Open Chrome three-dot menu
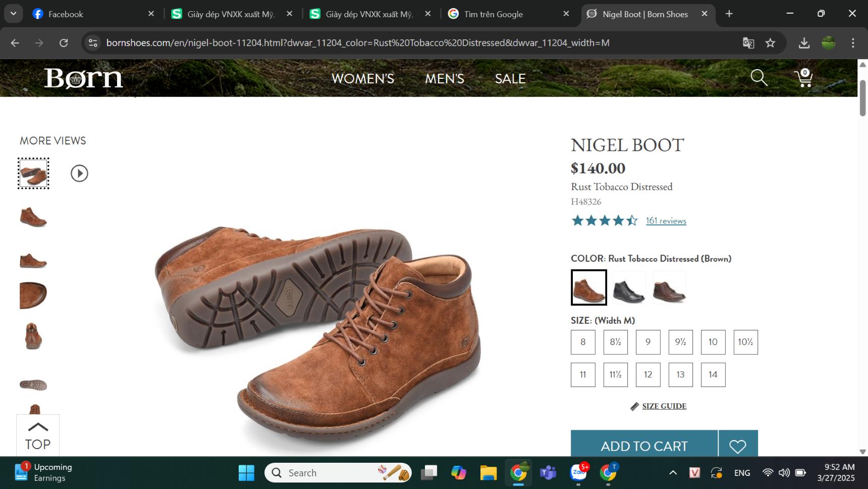This screenshot has height=489, width=868. pos(853,43)
